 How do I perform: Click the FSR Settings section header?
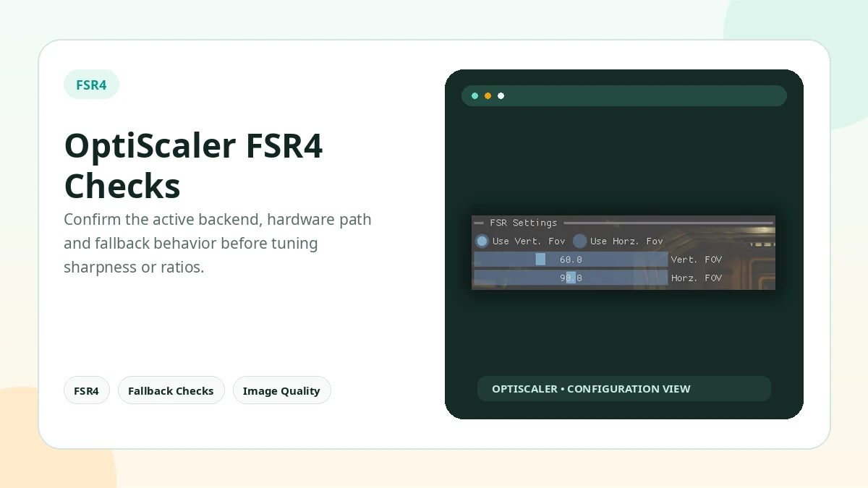(523, 223)
